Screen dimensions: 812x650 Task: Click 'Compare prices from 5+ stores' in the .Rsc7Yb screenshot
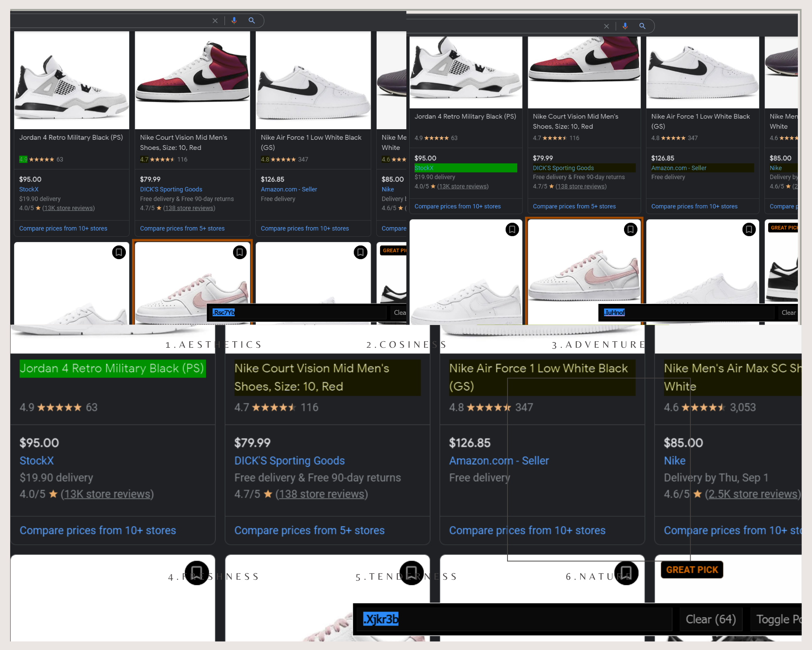182,229
